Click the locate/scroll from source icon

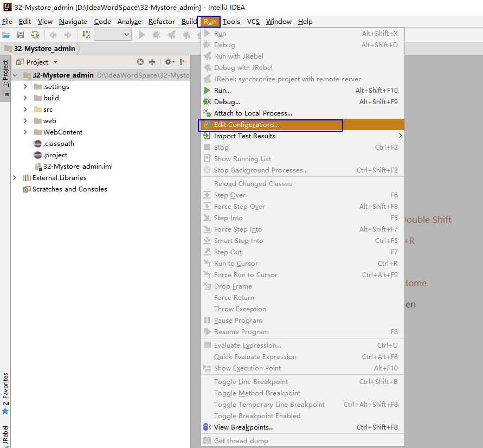pyautogui.click(x=140, y=62)
